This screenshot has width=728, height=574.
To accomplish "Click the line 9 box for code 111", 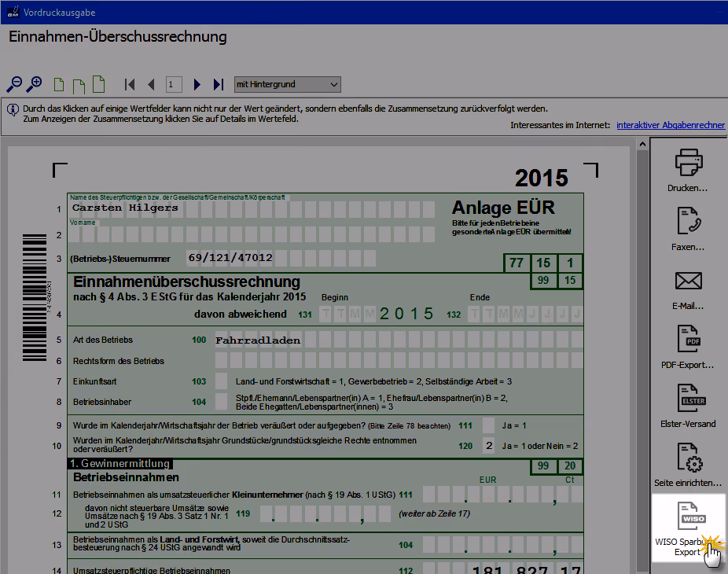I will [488, 425].
